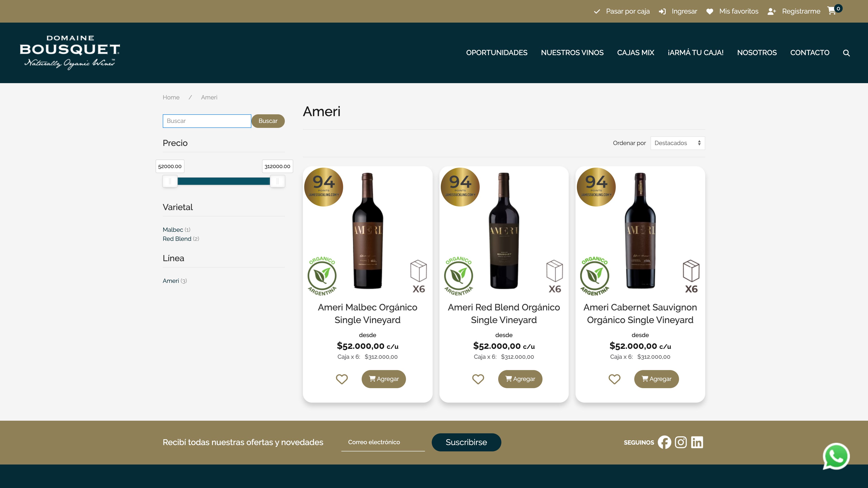This screenshot has width=868, height=488.
Task: Click the X6 box icon on Ameri Malbec
Action: pos(418,277)
